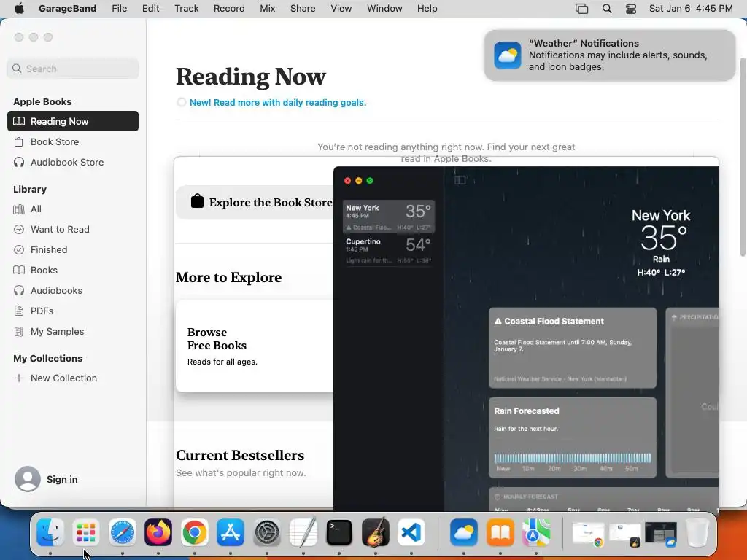Open the Coastal Flood Statement card
Viewport: 747px width, 560px height.
(x=572, y=348)
